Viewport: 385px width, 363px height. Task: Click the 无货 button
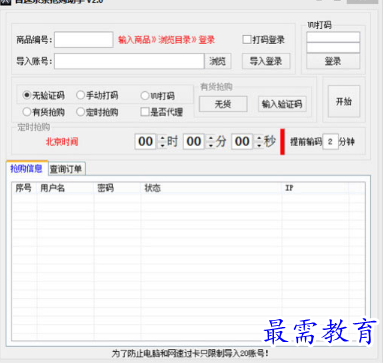[223, 104]
